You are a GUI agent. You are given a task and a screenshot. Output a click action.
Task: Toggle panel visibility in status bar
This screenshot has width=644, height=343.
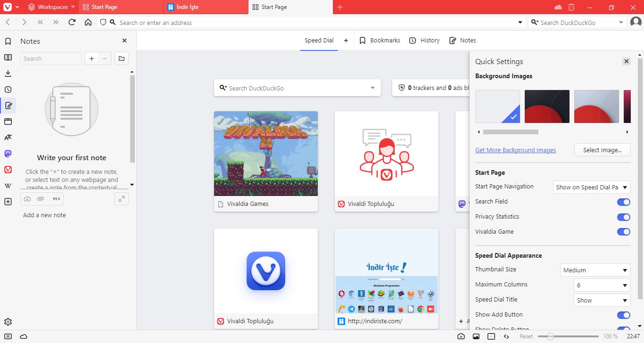pyautogui.click(x=8, y=336)
